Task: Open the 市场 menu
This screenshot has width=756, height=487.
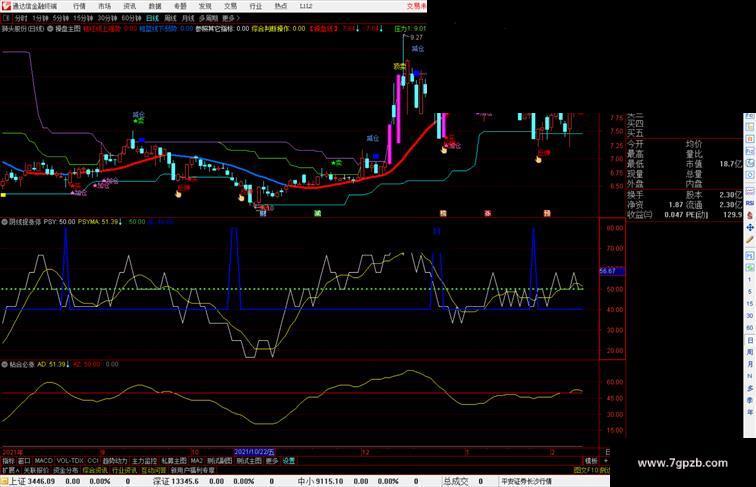Action: tap(104, 6)
